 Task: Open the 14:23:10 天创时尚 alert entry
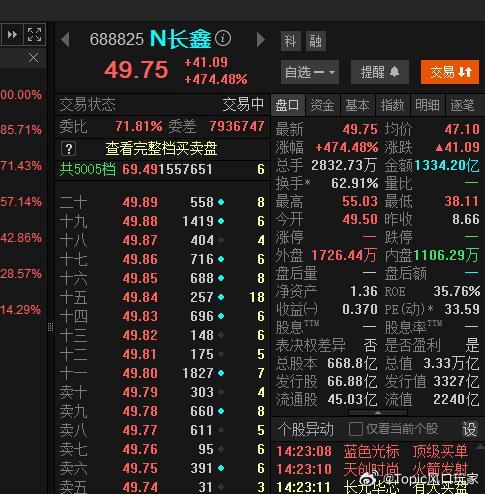pos(372,469)
